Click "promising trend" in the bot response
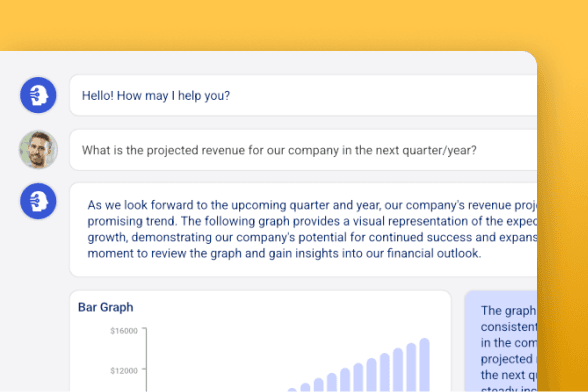The image size is (588, 392). click(x=131, y=221)
